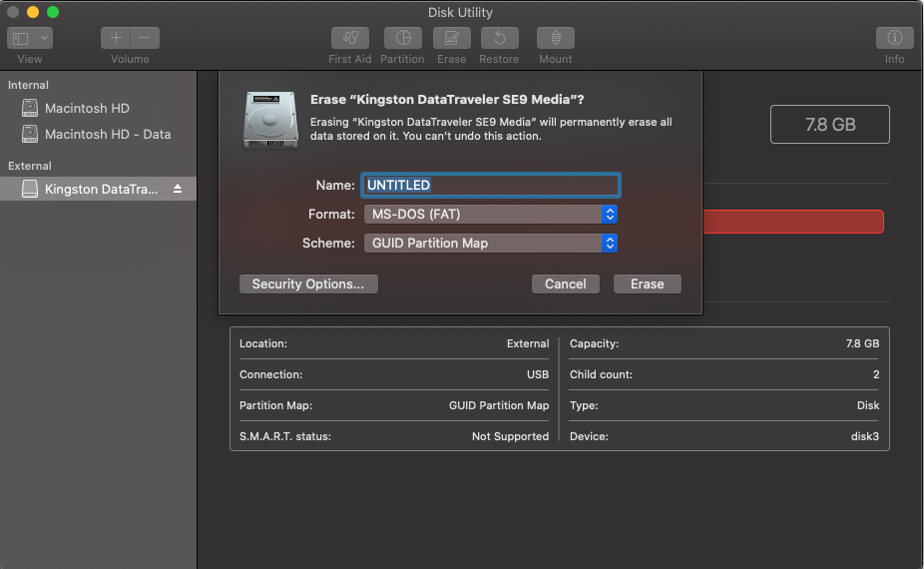Open the View options chevron
The image size is (924, 569).
[x=44, y=38]
